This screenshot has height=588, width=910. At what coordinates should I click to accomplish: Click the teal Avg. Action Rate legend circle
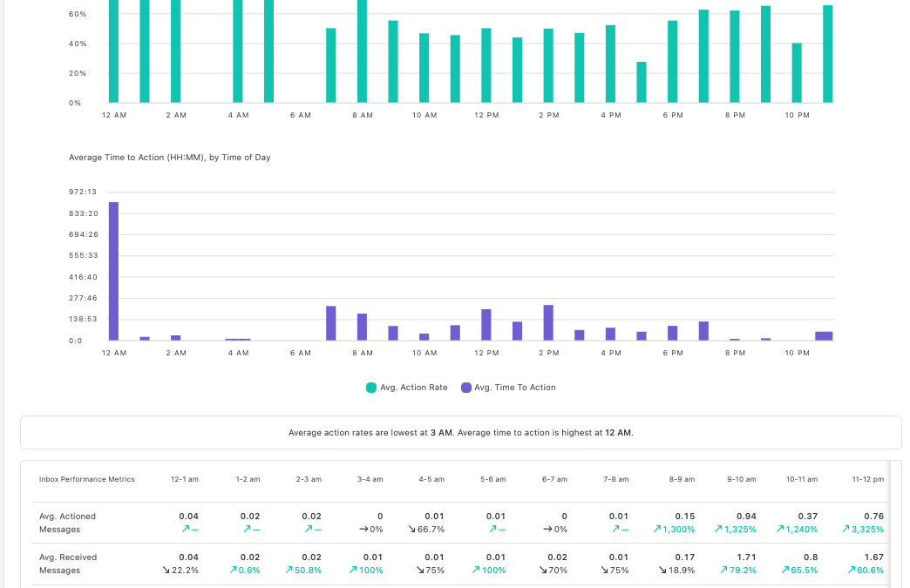(x=371, y=388)
